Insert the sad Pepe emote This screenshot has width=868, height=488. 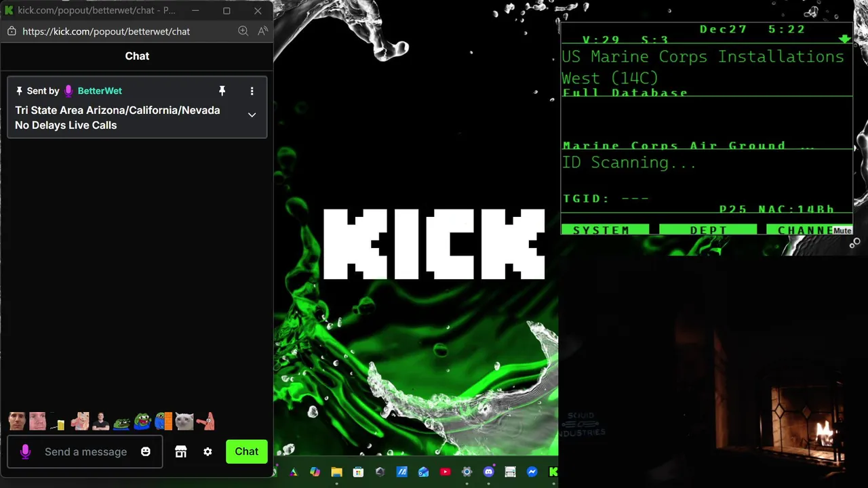pos(121,423)
